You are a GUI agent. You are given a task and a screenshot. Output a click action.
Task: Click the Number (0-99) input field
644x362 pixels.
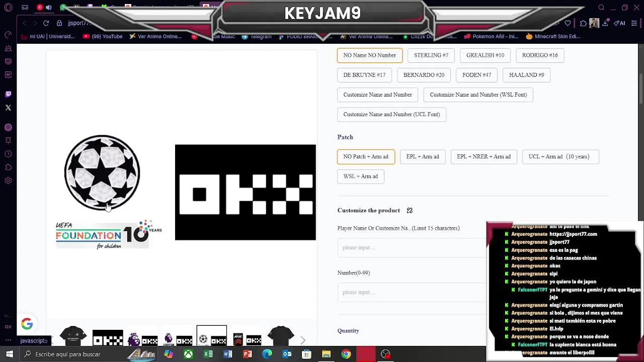pos(412,292)
